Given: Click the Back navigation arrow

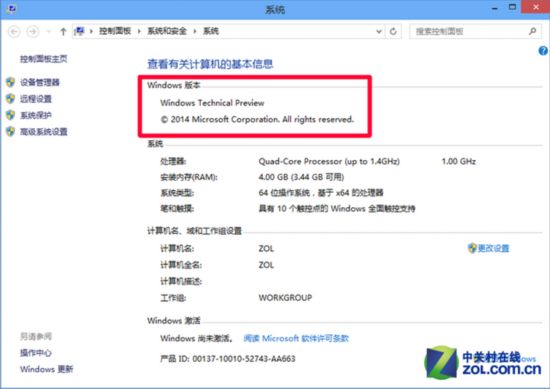Looking at the screenshot, I should [x=14, y=32].
